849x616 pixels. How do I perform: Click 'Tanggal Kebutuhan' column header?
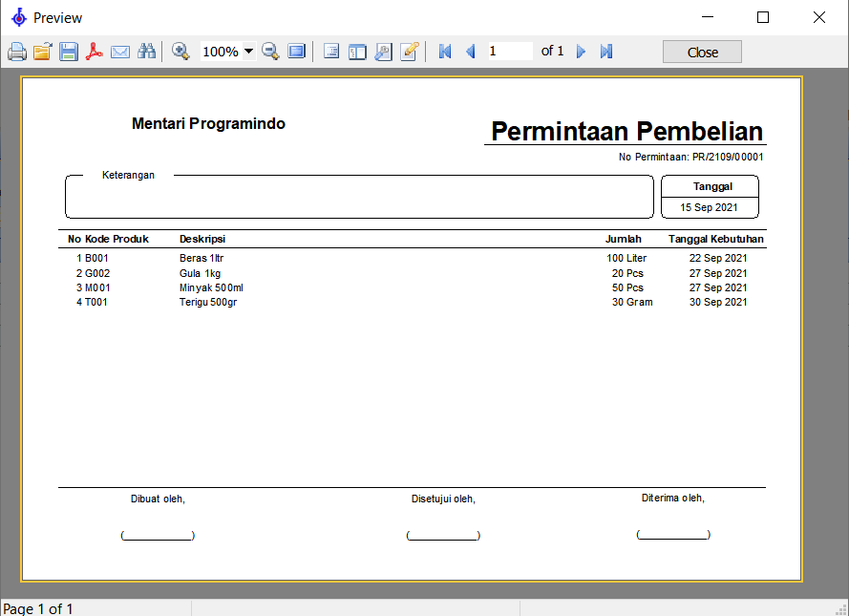(716, 239)
